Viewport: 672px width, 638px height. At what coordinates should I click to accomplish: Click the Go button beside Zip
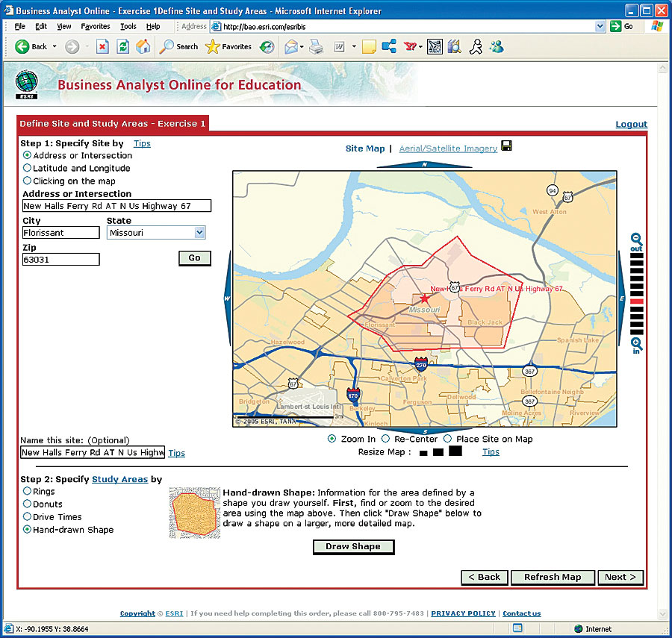195,258
